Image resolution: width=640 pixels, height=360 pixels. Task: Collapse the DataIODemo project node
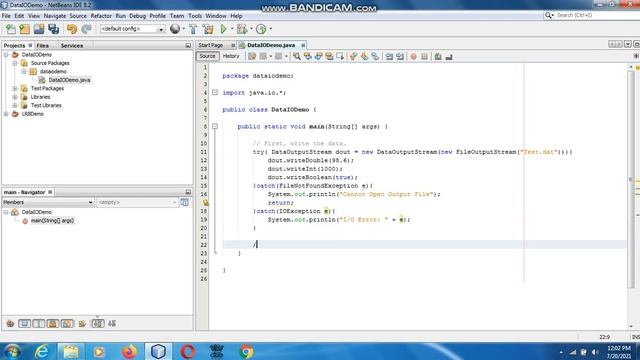click(x=6, y=54)
